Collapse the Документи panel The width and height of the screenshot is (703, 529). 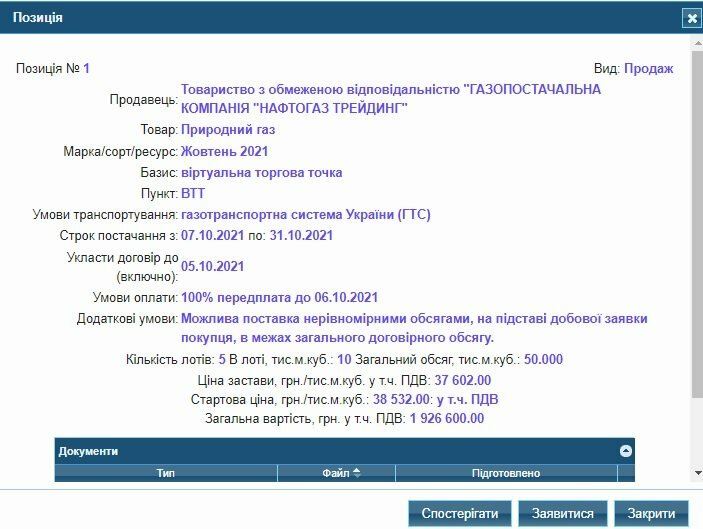click(626, 451)
